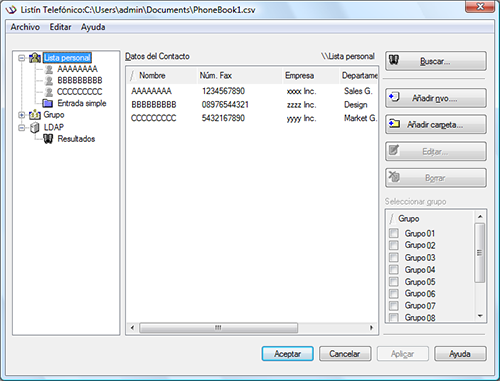Screen dimensions: 500x381
Task: Click the Design department cell
Action: click(x=356, y=105)
